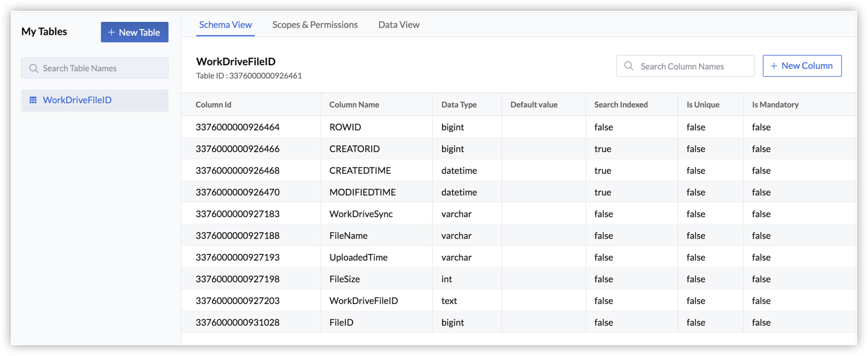Select the WorkDriveSync column name
Screen dimensions: 868x356
361,214
